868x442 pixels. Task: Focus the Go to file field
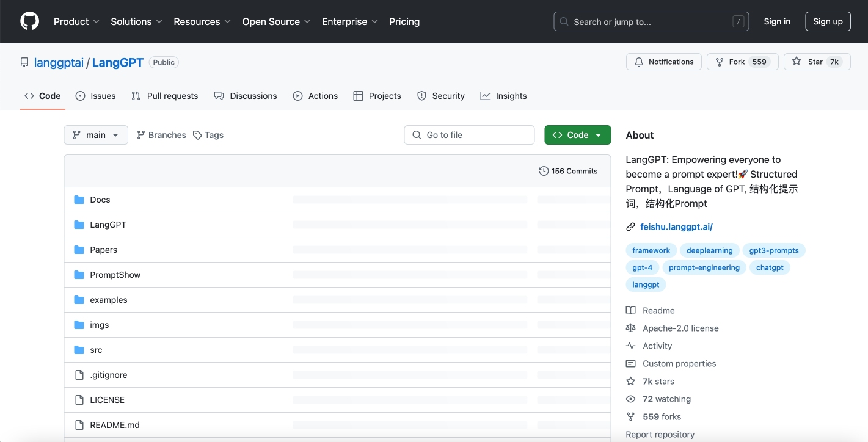click(x=469, y=135)
